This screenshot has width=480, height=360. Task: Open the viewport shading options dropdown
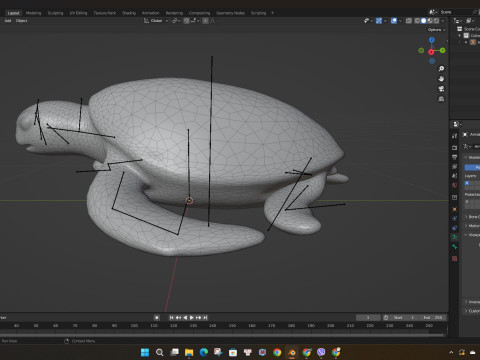pos(443,21)
